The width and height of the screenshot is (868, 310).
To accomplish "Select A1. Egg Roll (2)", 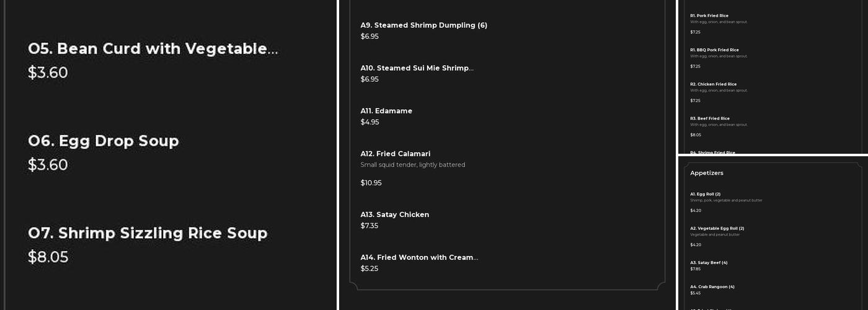I will 706,194.
